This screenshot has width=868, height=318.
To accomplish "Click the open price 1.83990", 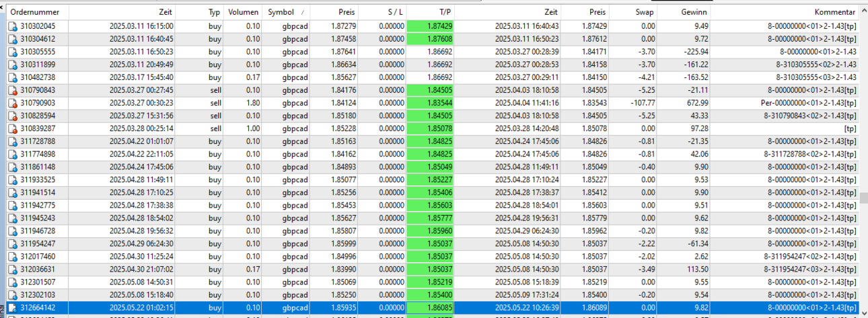I will click(x=342, y=269).
